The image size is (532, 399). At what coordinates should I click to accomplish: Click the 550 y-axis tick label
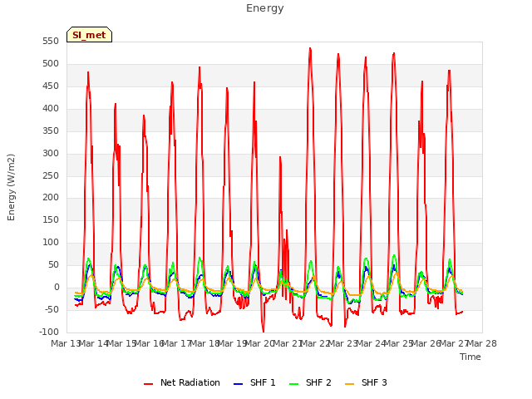pos(51,42)
